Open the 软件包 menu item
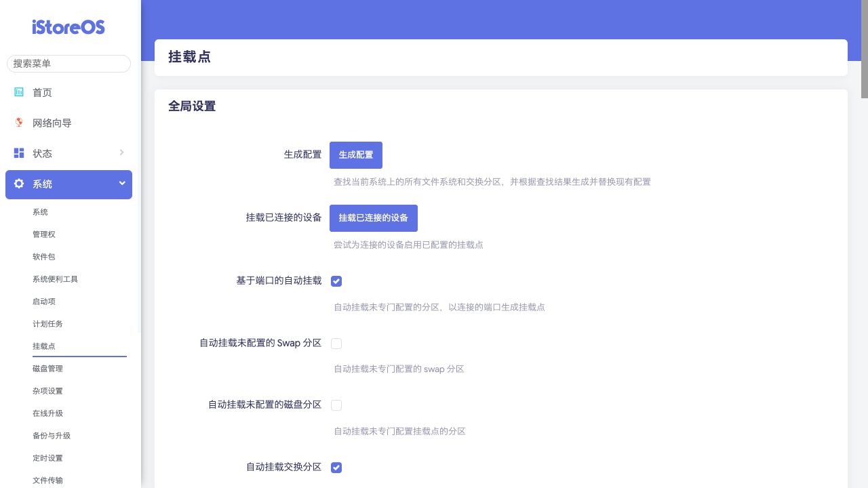Screen dimensions: 868x488 (43, 257)
